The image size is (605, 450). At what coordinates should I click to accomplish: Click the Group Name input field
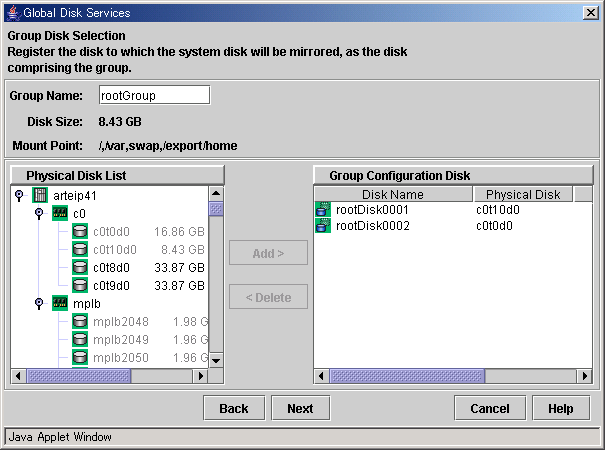[x=154, y=95]
